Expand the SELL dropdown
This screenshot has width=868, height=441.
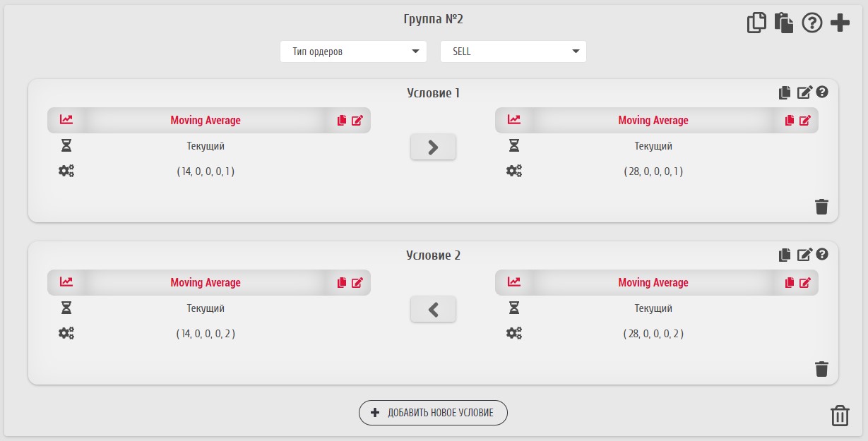click(x=513, y=52)
